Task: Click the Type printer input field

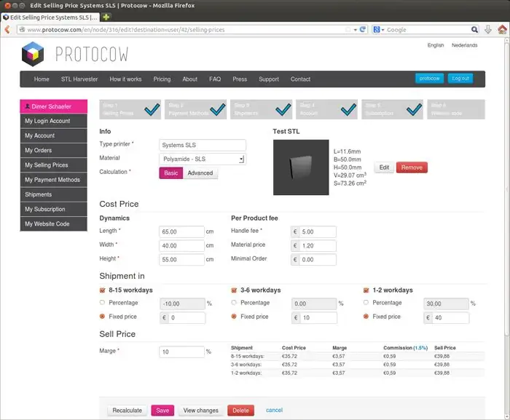Action: point(203,145)
